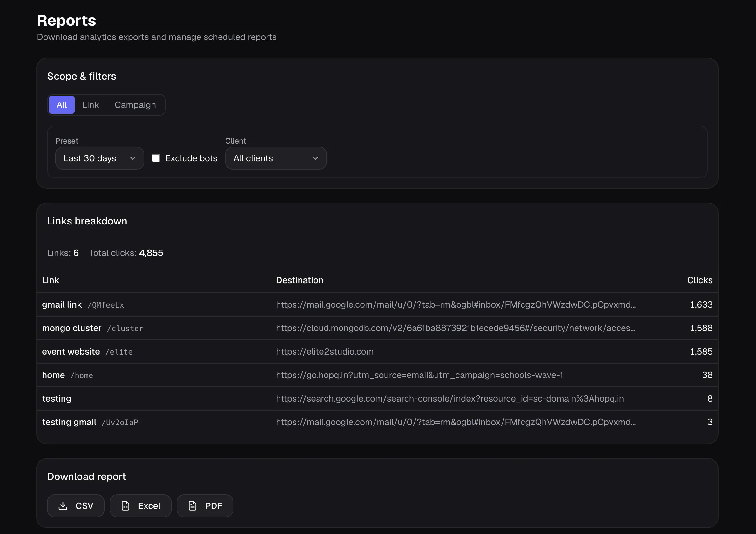Click the go.hopq.in destination URL

coord(420,375)
